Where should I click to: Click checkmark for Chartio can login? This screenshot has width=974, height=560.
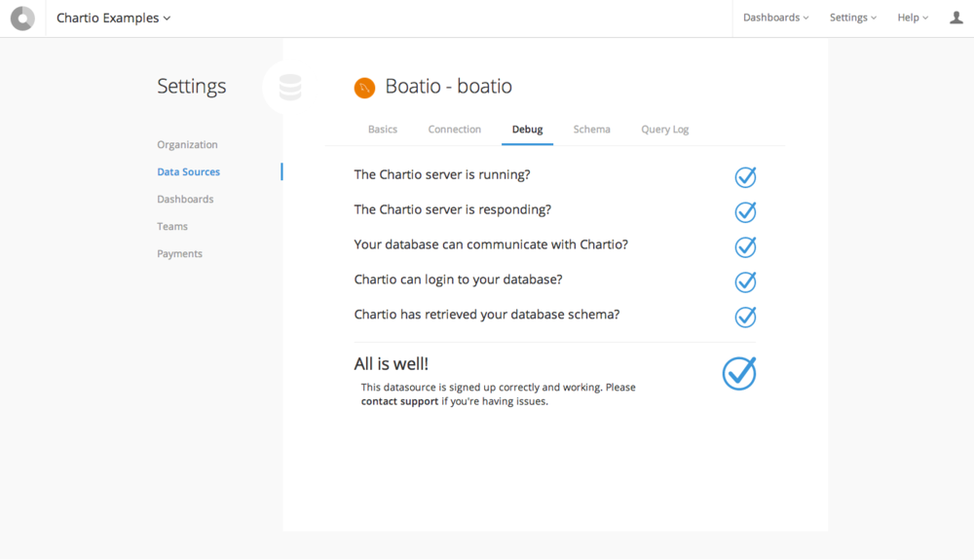(745, 281)
